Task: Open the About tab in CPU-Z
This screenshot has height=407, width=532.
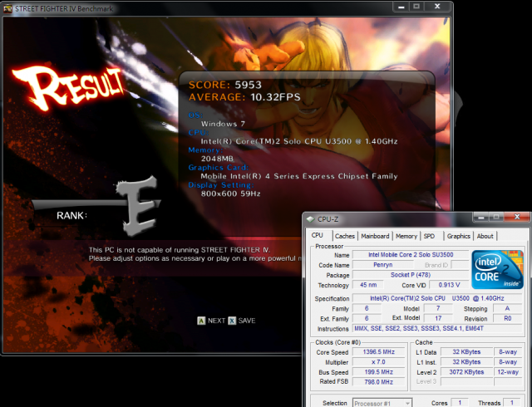Action: (x=485, y=236)
